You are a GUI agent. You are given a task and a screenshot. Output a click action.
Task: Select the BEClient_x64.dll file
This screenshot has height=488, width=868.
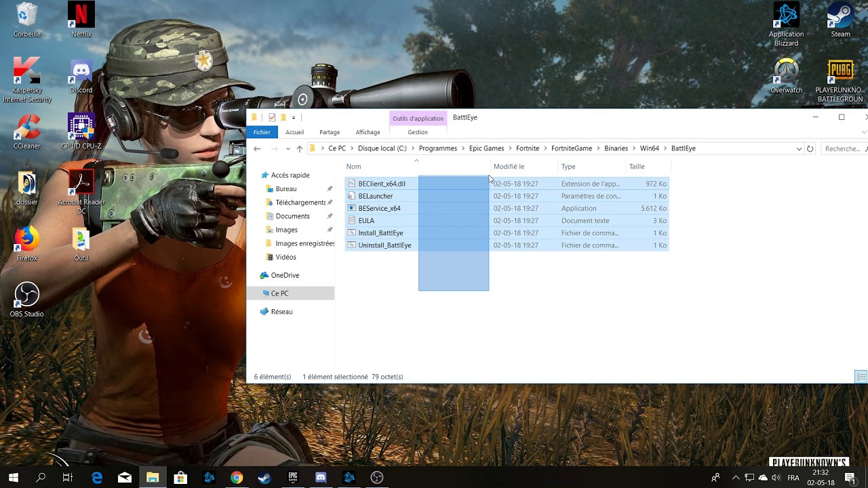pyautogui.click(x=382, y=184)
